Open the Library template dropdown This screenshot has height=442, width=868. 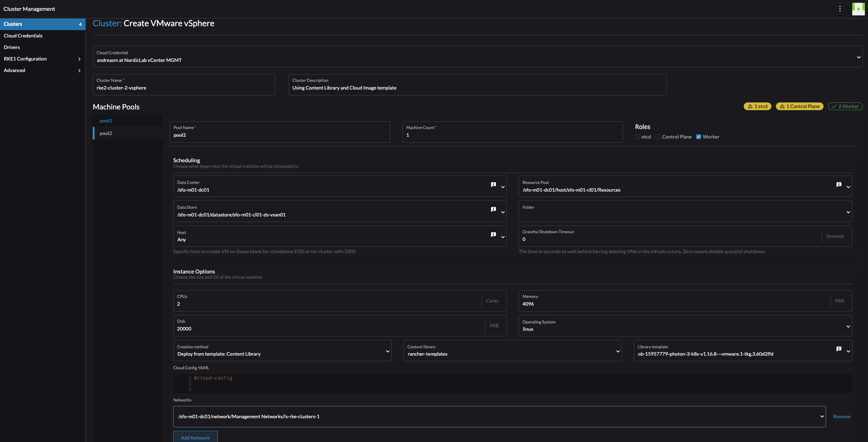(x=743, y=350)
